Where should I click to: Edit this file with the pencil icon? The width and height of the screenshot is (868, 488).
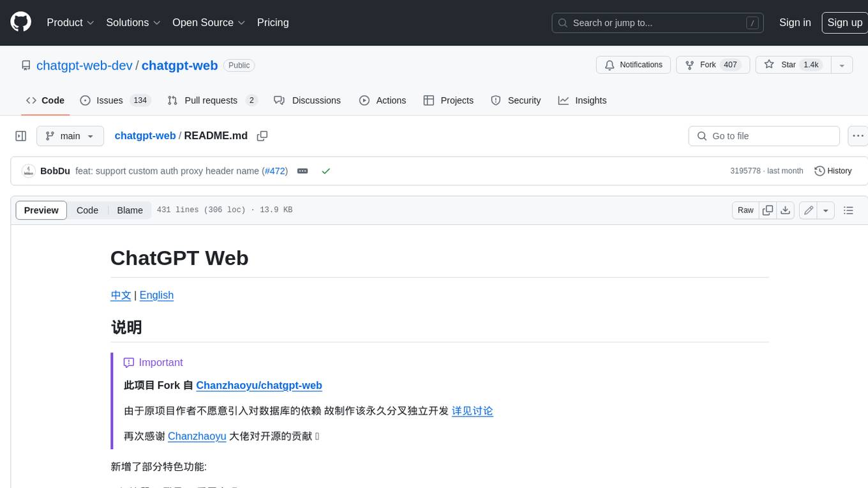click(x=808, y=210)
